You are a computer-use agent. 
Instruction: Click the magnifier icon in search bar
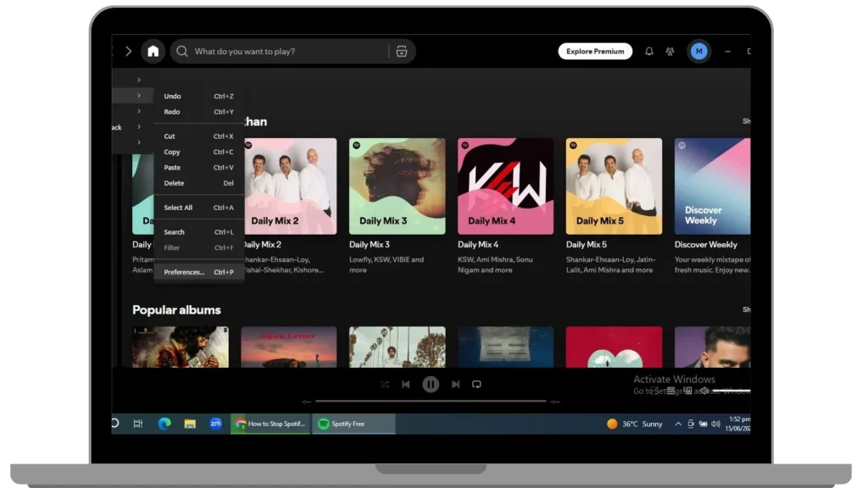[x=182, y=52]
